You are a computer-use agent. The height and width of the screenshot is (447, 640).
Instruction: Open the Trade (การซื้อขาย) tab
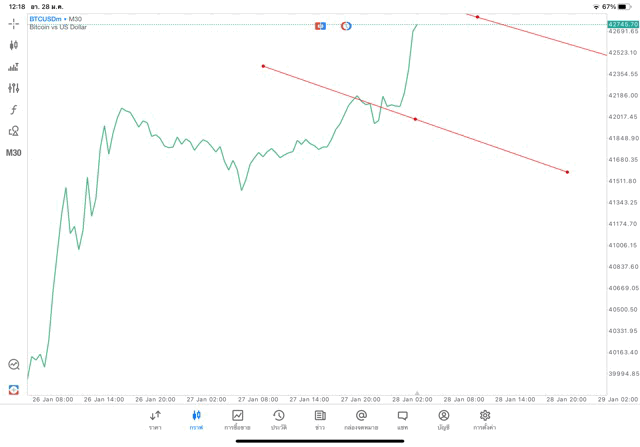pos(238,419)
